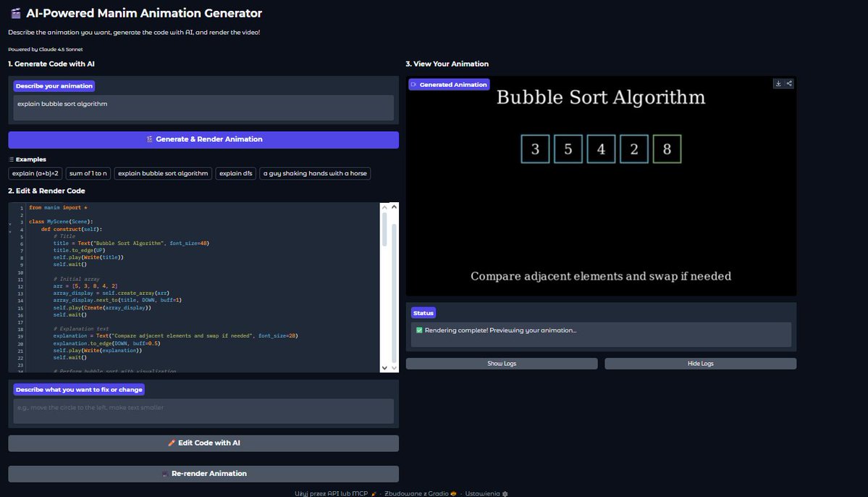The width and height of the screenshot is (868, 497).
Task: Hide the render logs
Action: 700,364
